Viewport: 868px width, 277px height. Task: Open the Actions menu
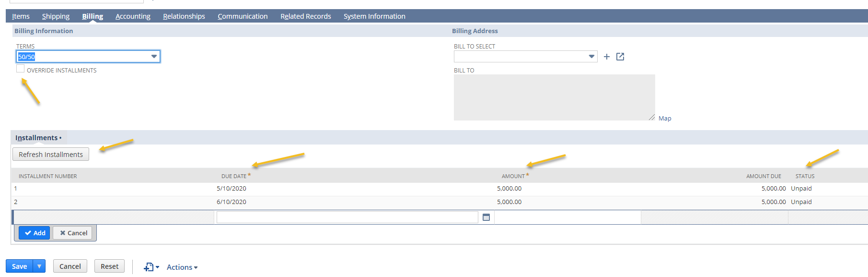(182, 267)
